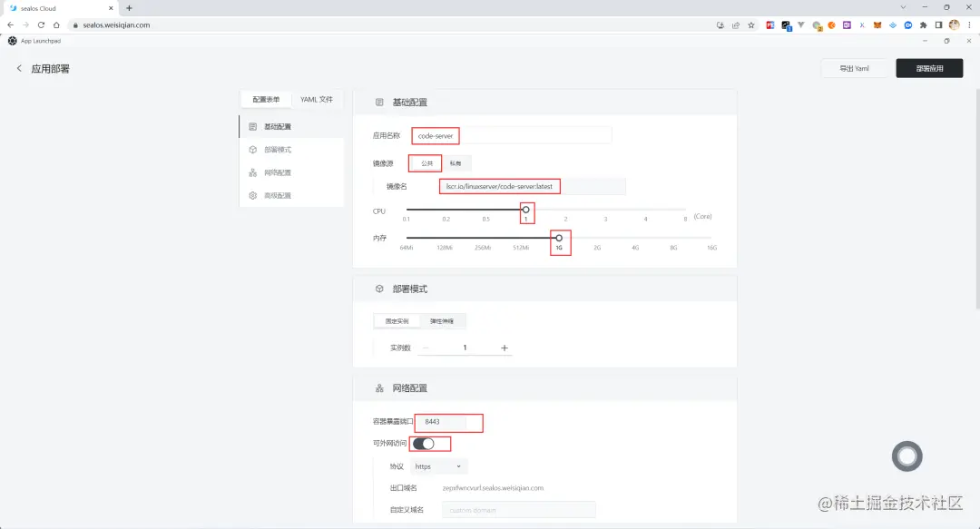980x529 pixels.
Task: Click the page's vertical scrollbar
Action: click(x=977, y=199)
